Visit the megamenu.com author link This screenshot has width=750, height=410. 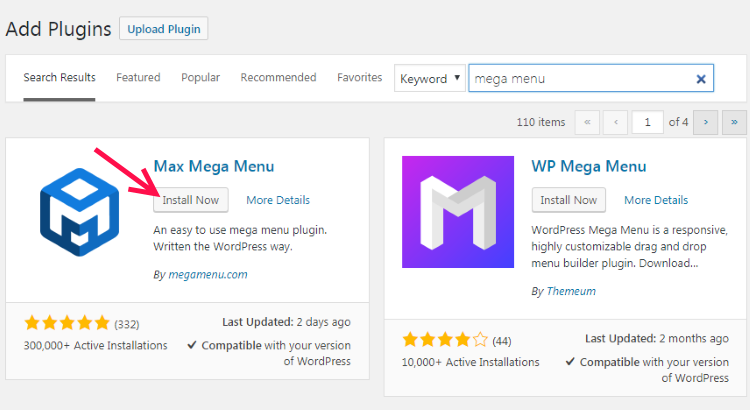pyautogui.click(x=208, y=275)
